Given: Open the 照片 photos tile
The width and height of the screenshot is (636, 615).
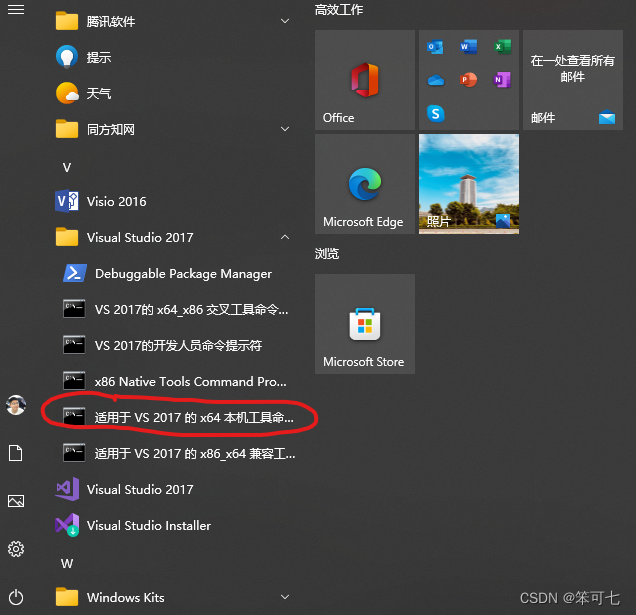Looking at the screenshot, I should tap(469, 184).
